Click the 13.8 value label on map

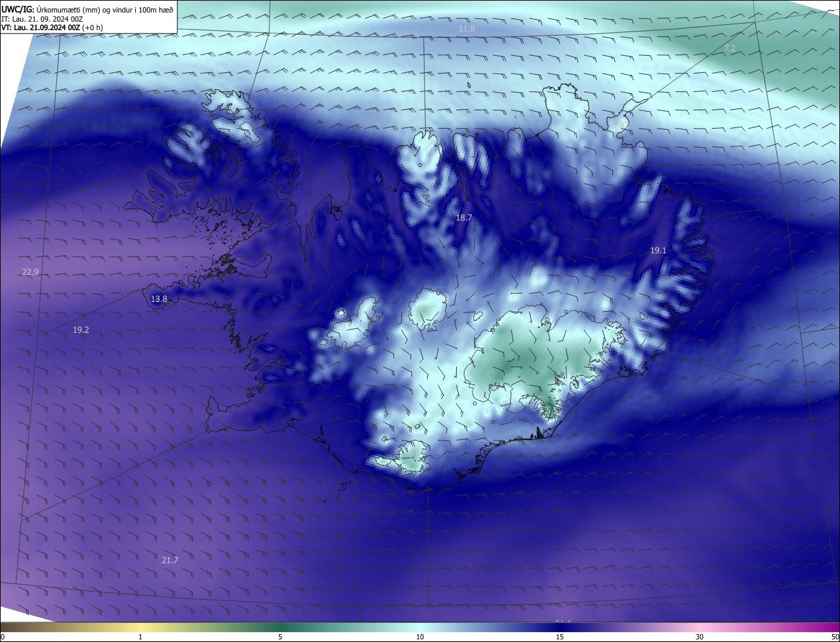pyautogui.click(x=159, y=299)
